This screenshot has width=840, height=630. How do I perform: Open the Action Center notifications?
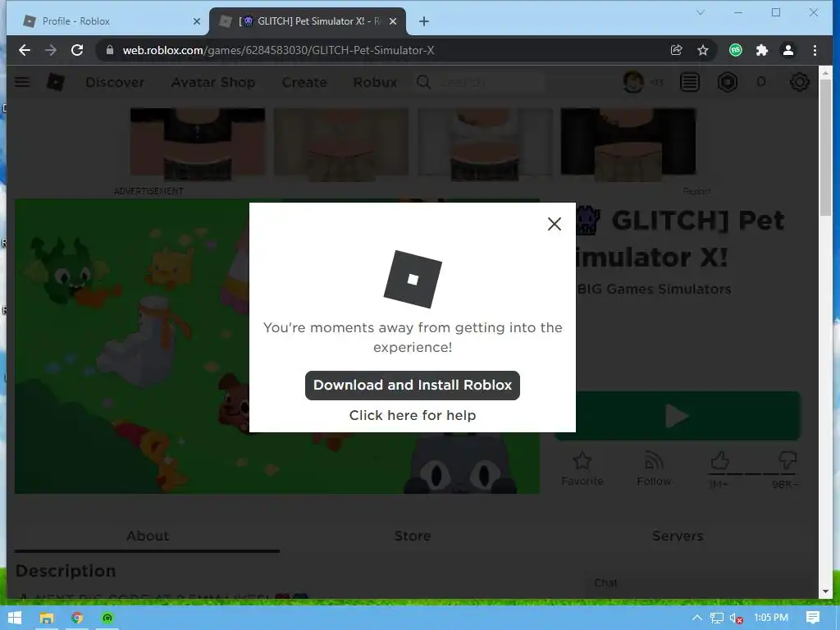[813, 618]
